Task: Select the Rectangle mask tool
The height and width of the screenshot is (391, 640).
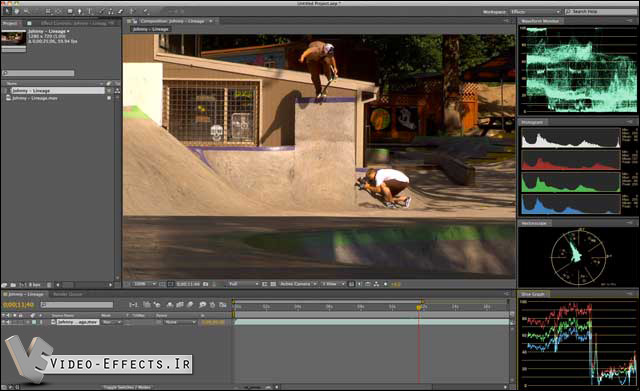Action: pyautogui.click(x=70, y=11)
